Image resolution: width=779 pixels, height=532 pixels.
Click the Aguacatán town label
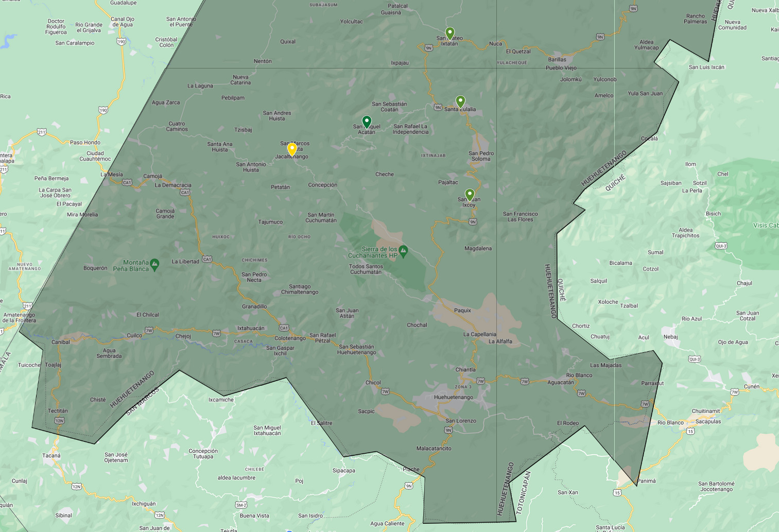tap(561, 382)
